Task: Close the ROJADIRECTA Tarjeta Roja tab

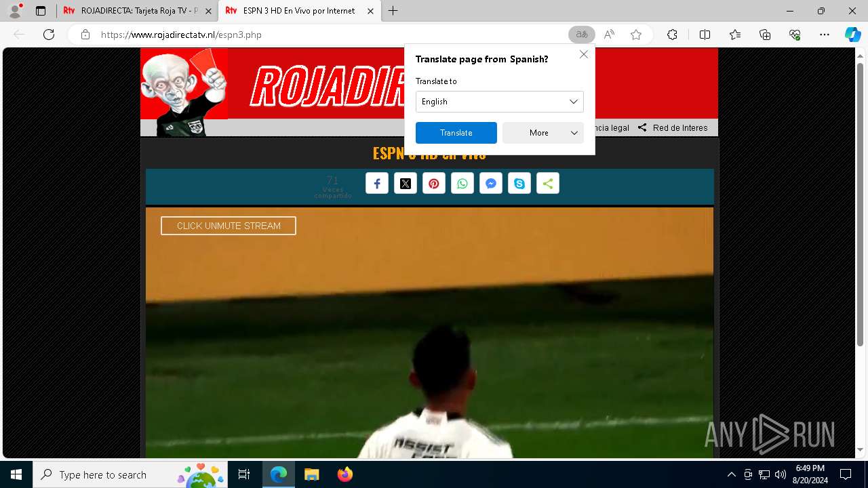Action: click(x=208, y=11)
